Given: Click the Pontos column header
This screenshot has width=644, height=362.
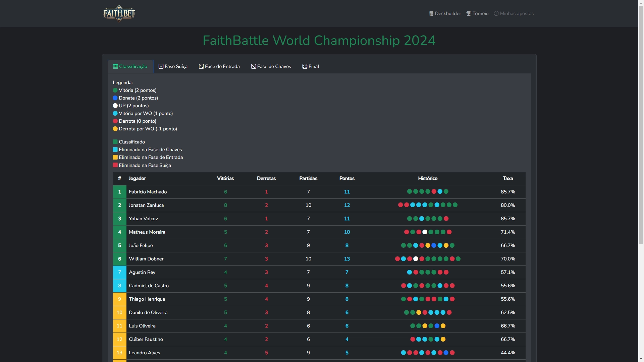Looking at the screenshot, I should [347, 178].
